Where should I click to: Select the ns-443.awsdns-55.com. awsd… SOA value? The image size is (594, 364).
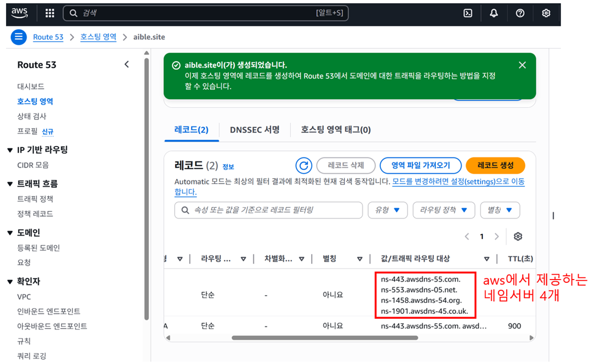tap(434, 326)
